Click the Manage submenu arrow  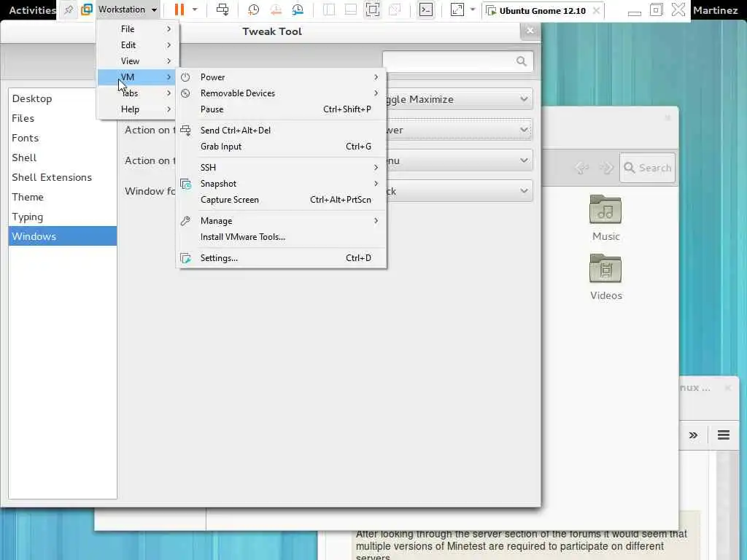point(376,220)
